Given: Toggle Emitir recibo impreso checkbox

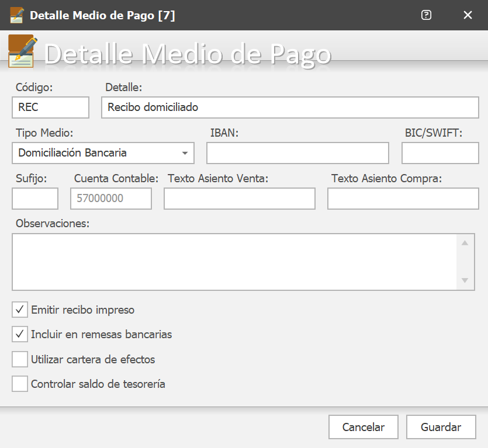Looking at the screenshot, I should pyautogui.click(x=20, y=310).
